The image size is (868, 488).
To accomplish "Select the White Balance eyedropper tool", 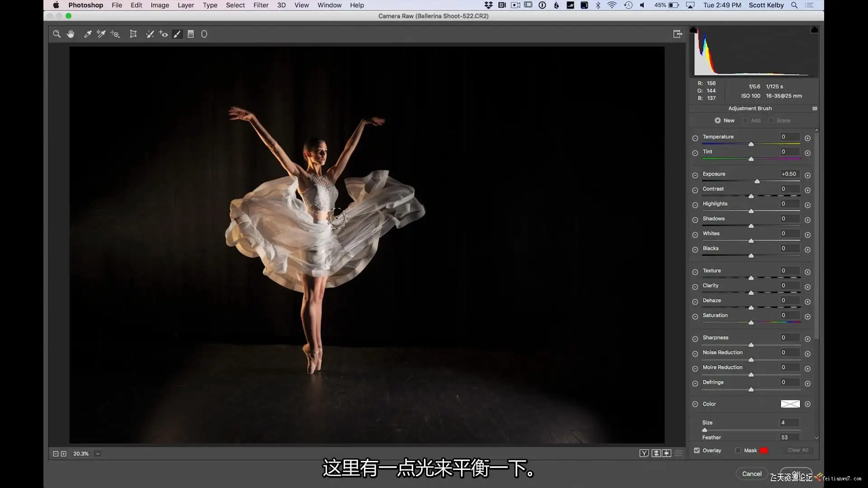I will [88, 34].
